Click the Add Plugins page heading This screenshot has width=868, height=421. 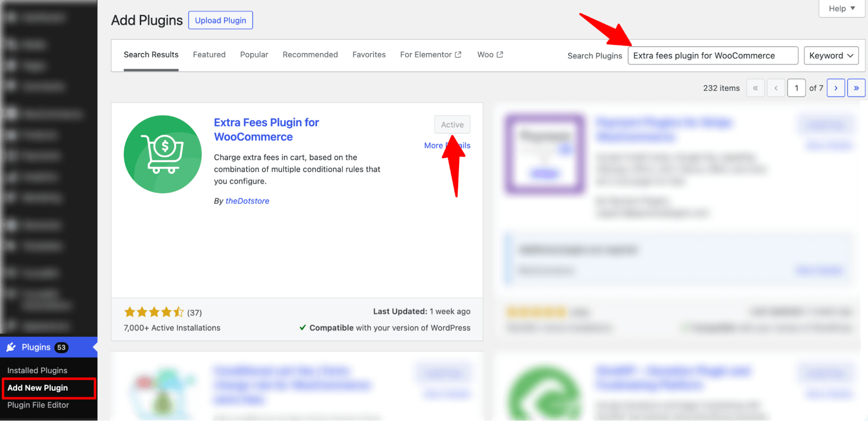pos(147,20)
